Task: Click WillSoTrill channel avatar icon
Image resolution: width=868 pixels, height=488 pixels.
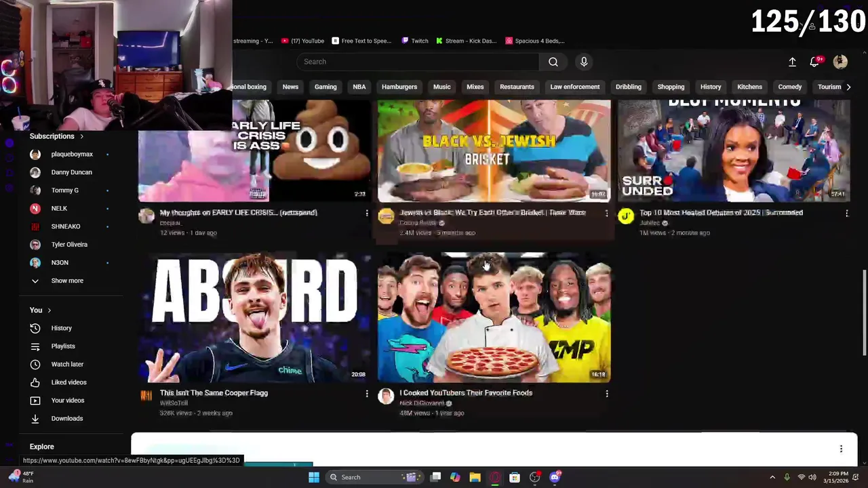Action: click(146, 396)
